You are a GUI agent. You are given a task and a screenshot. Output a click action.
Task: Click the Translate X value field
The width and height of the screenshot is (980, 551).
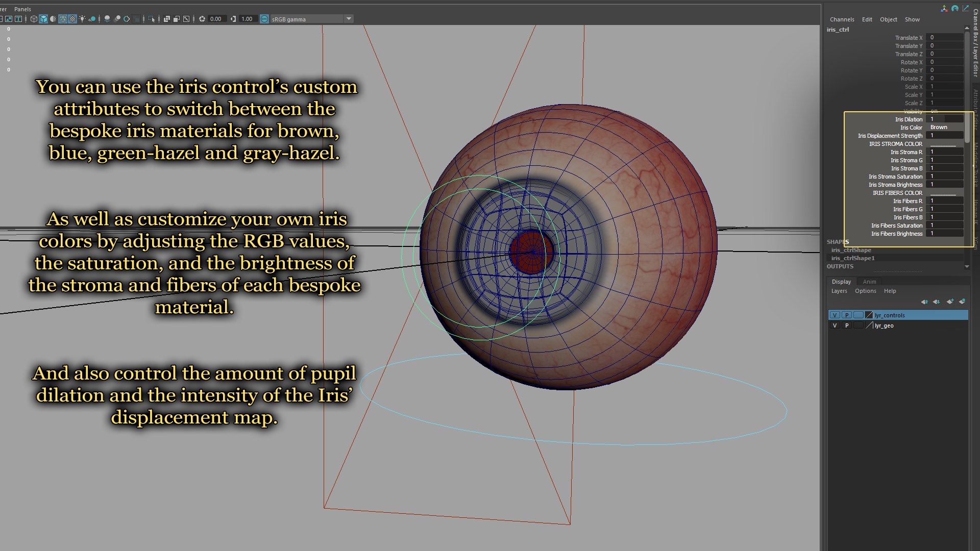coord(945,37)
